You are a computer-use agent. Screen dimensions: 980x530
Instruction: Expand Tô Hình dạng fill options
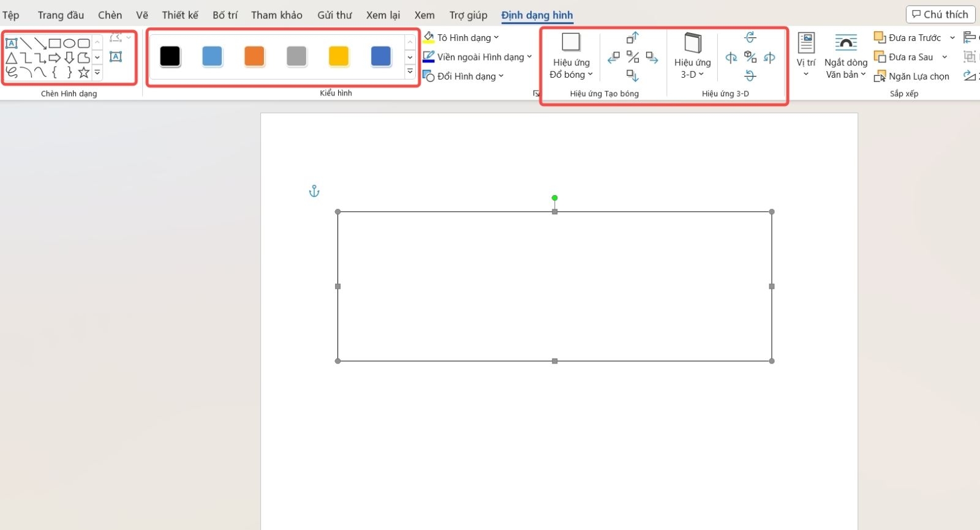pos(496,38)
